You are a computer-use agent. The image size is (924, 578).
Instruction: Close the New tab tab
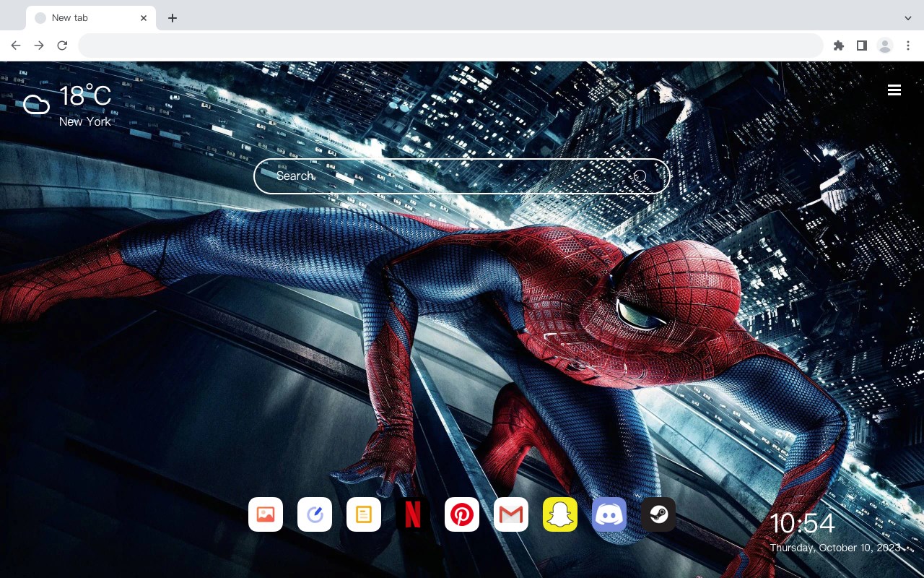[x=144, y=18]
